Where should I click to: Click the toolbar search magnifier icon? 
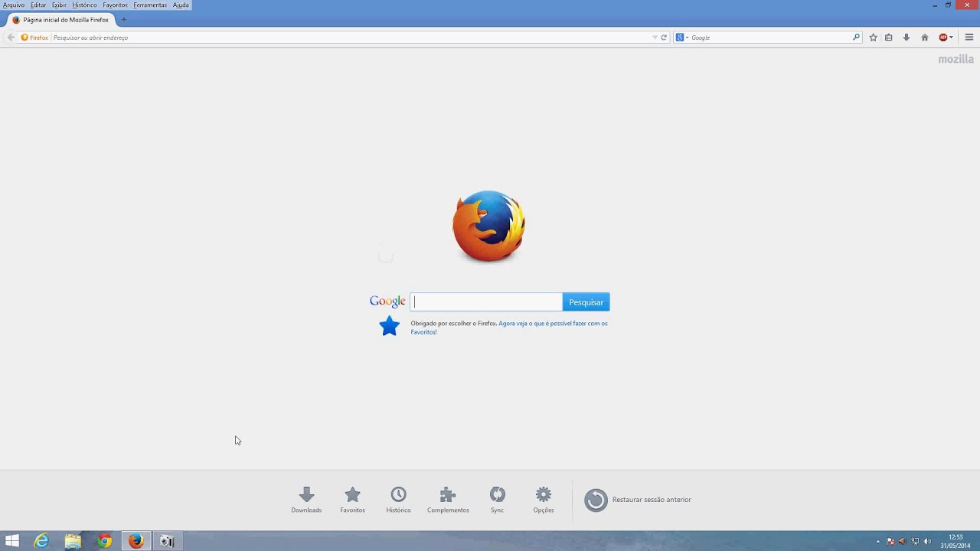856,37
